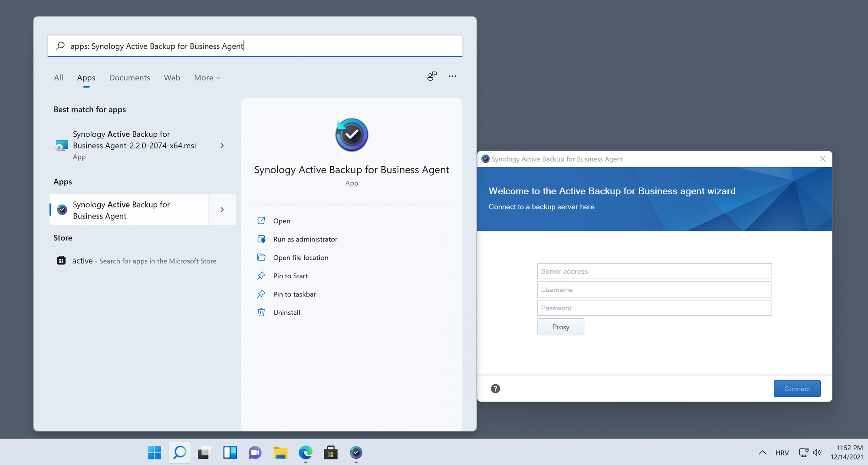Image resolution: width=868 pixels, height=465 pixels.
Task: Launch Teams Chat from the taskbar
Action: click(255, 453)
